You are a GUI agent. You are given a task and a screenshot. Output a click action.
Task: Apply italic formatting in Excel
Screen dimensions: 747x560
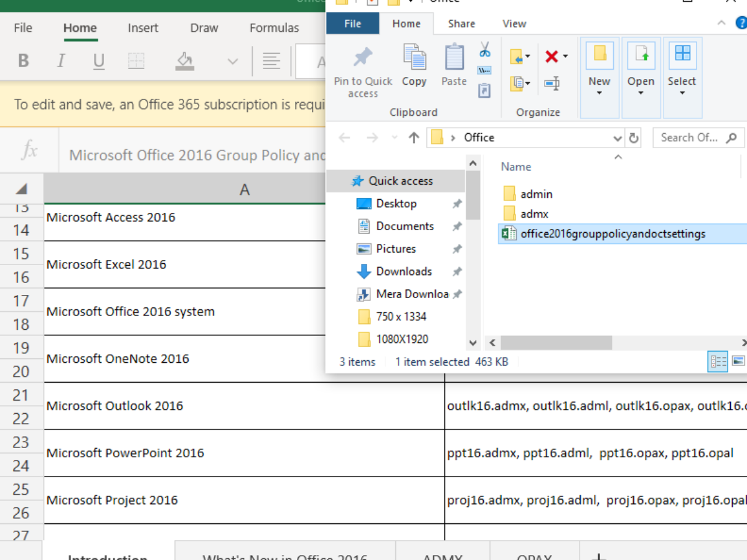coord(61,60)
